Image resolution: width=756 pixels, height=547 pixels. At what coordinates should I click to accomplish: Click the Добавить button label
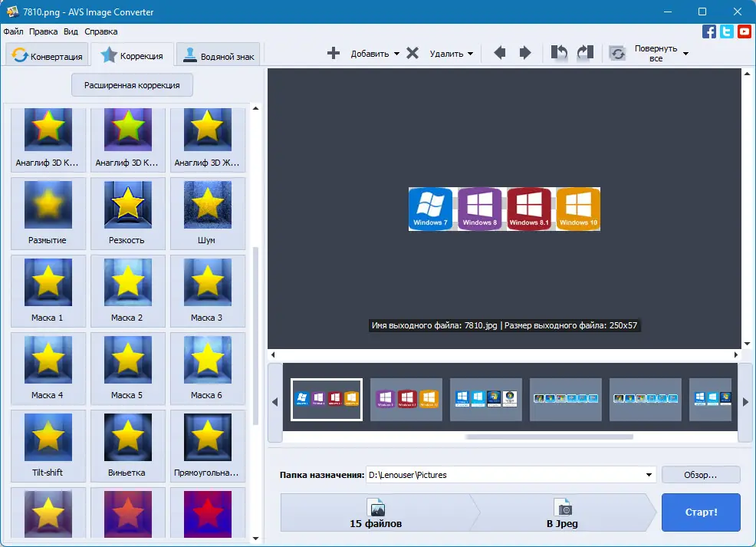coord(370,54)
